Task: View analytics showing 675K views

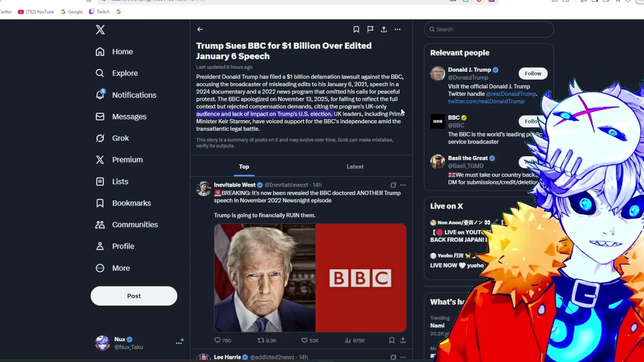Action: click(355, 340)
